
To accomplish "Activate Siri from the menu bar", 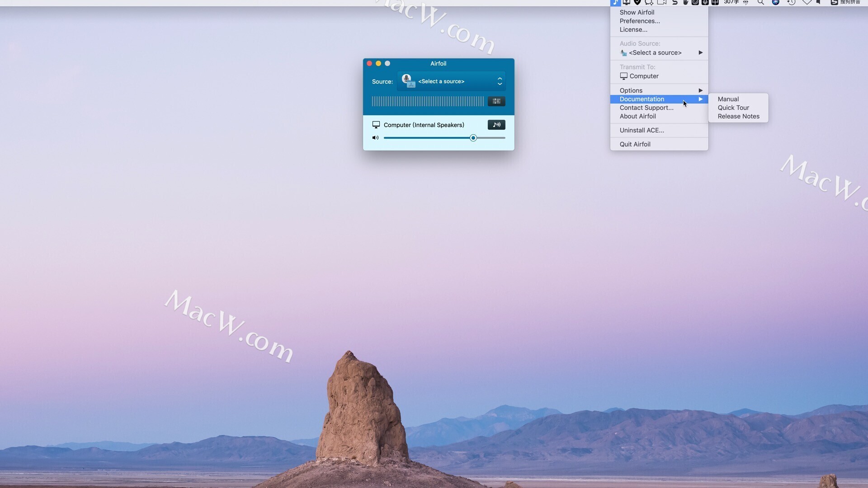I will [x=776, y=2].
